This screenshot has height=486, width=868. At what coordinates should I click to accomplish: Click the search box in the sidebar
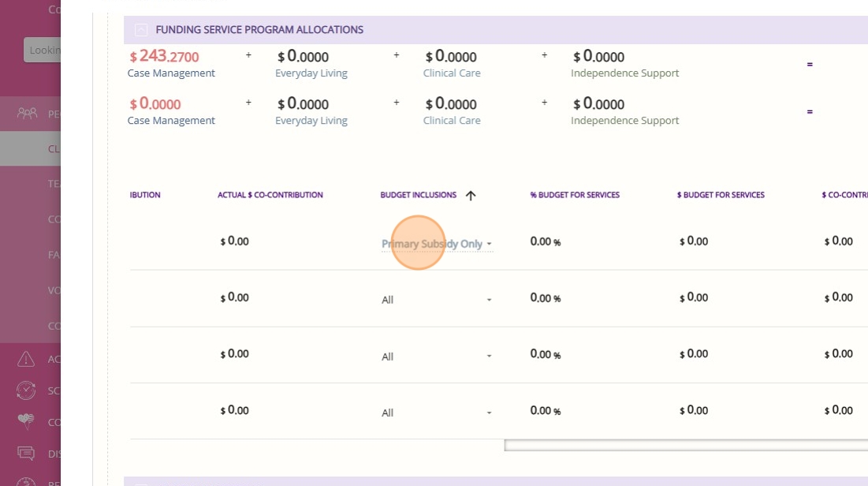(43, 50)
